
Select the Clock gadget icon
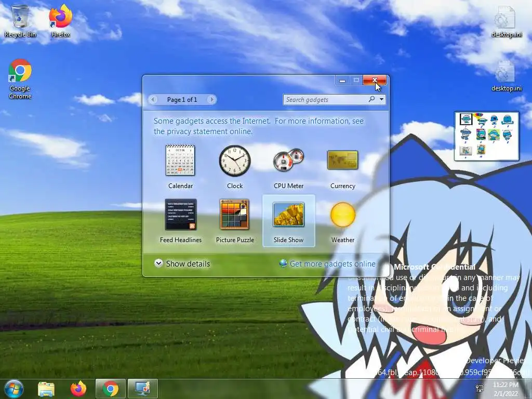[x=235, y=161]
